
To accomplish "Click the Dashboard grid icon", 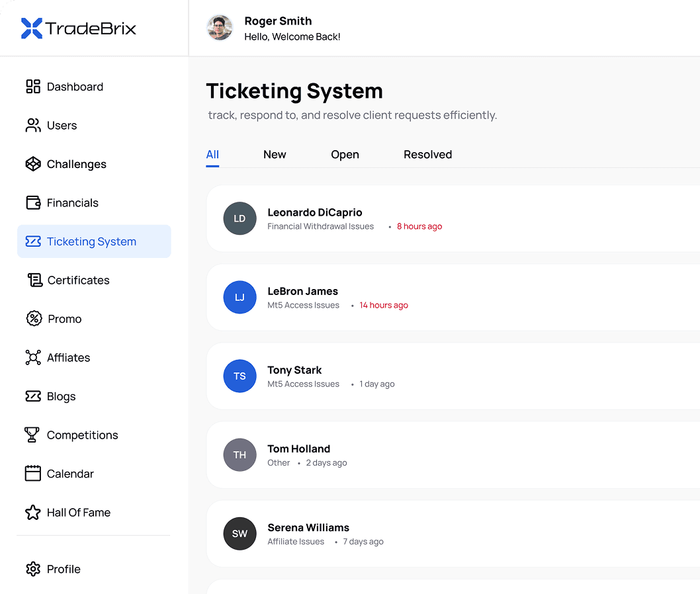I will [x=33, y=87].
